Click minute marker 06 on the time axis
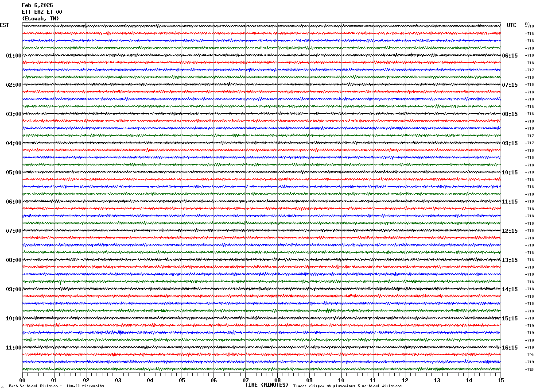Screen dimensions: 536x392 click(x=214, y=380)
